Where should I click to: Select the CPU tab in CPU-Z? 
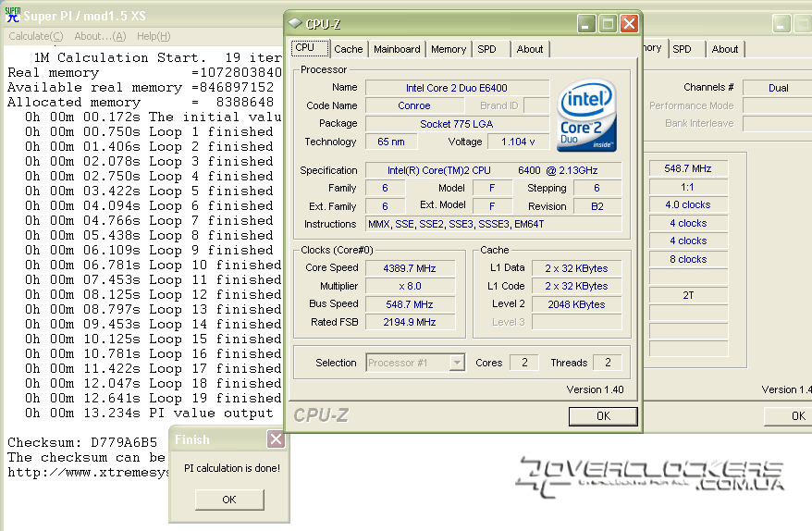[x=310, y=48]
